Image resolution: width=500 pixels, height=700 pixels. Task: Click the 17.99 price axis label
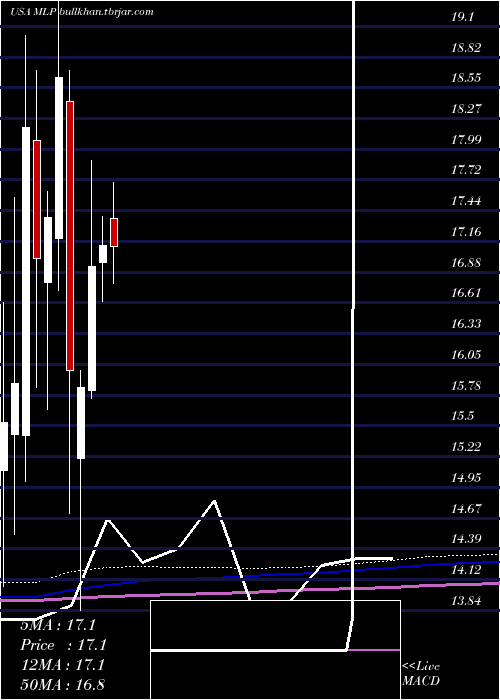[466, 140]
